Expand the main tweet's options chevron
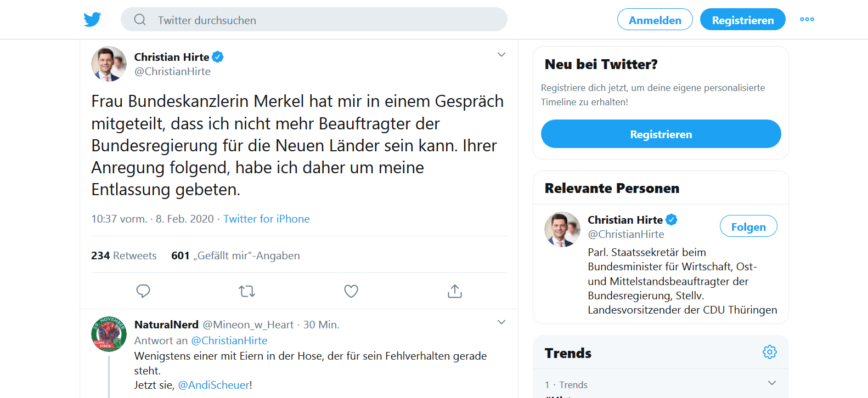Screen dimensions: 868x398 tap(501, 55)
